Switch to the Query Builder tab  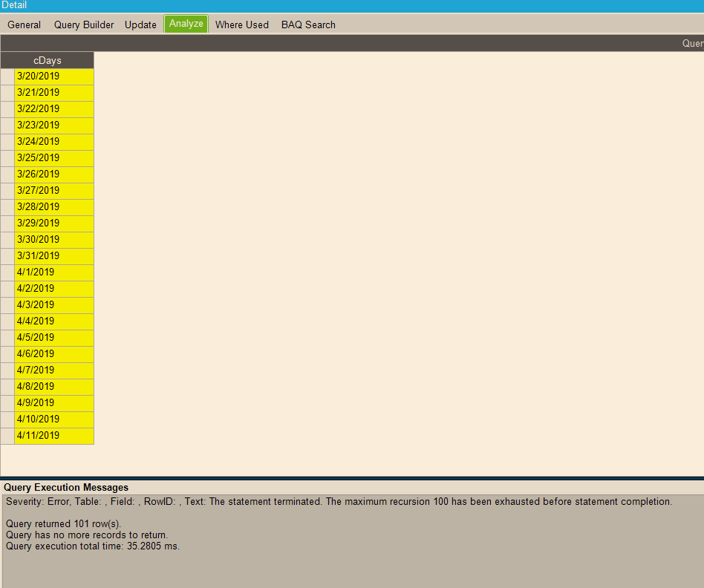pyautogui.click(x=84, y=24)
